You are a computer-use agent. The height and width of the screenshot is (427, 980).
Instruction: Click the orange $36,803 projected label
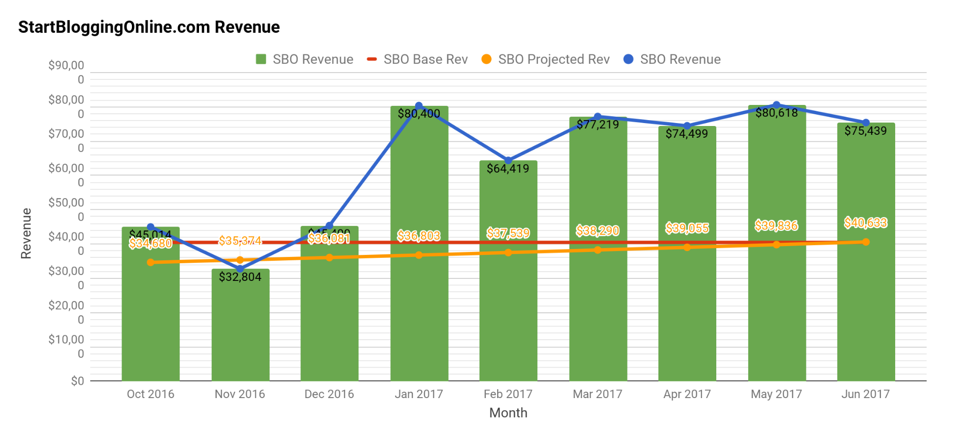click(419, 236)
